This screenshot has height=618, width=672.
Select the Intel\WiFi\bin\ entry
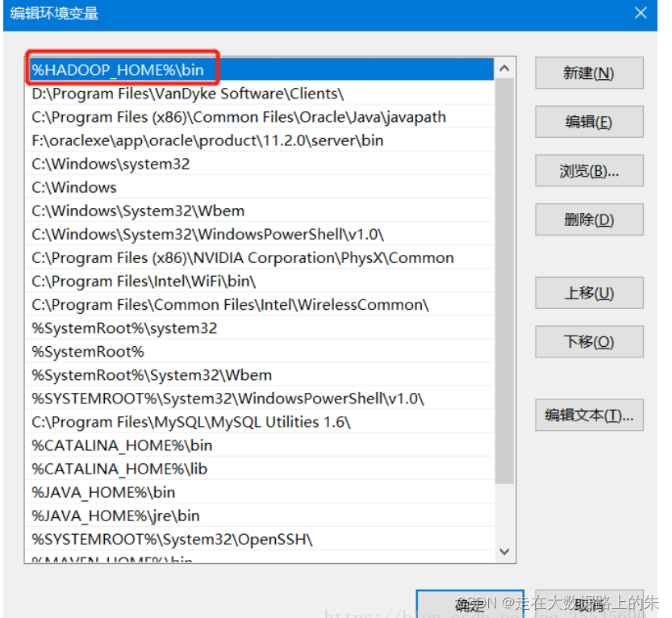pyautogui.click(x=259, y=281)
